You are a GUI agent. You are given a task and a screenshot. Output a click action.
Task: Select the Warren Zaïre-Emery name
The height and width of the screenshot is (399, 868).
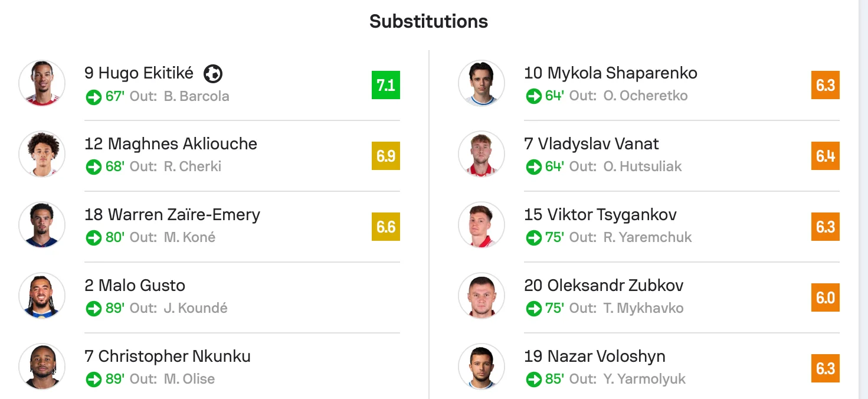pos(172,215)
